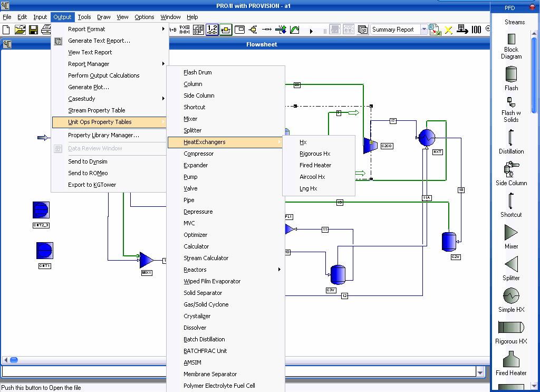Click the Run play arrow toolbar icon
The image size is (540, 392).
(311, 31)
